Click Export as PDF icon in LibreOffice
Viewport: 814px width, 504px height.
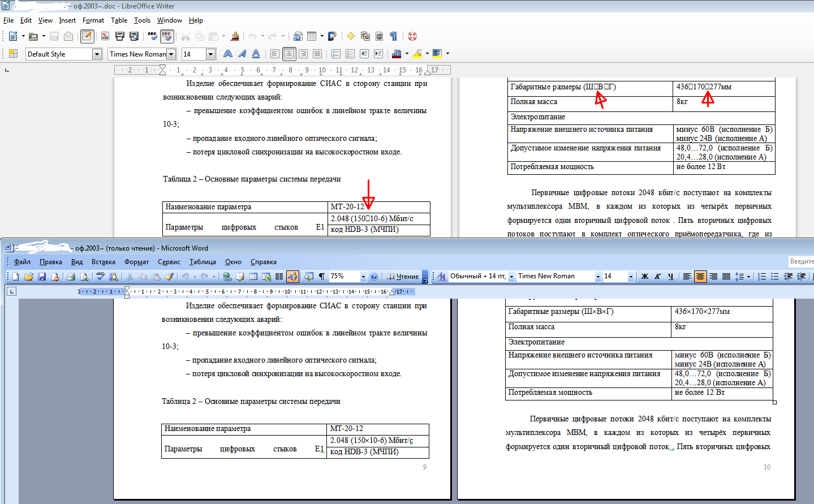click(x=105, y=36)
